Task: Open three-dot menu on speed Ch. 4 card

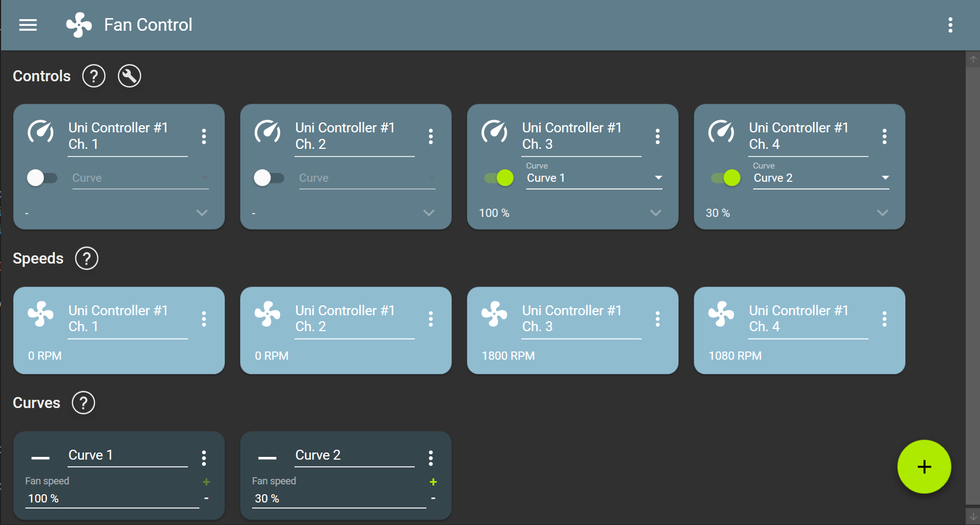Action: coord(884,319)
